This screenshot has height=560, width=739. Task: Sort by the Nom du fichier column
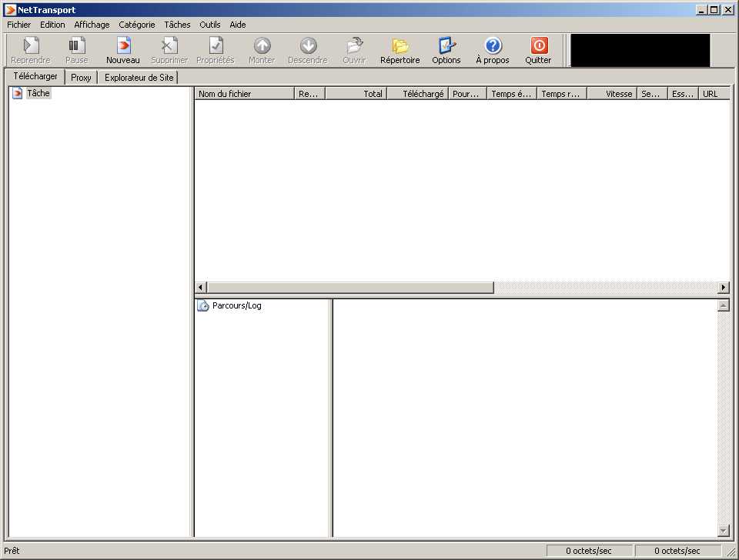coord(244,94)
